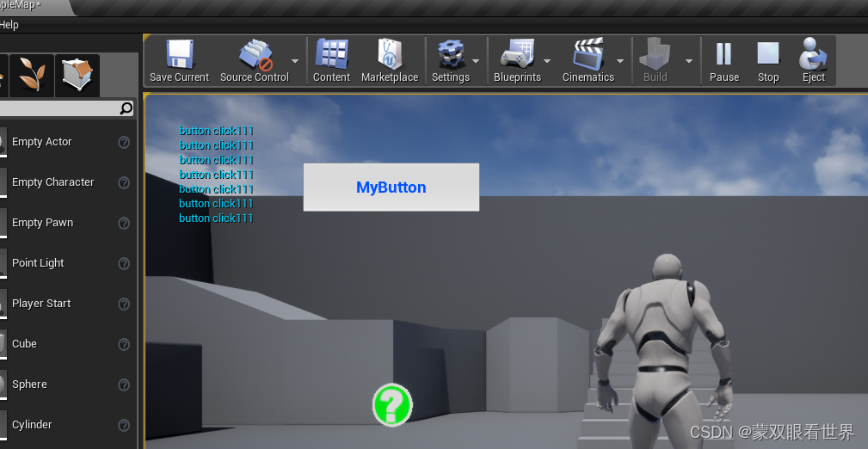
Task: Expand the Settings dropdown arrow
Action: click(476, 61)
